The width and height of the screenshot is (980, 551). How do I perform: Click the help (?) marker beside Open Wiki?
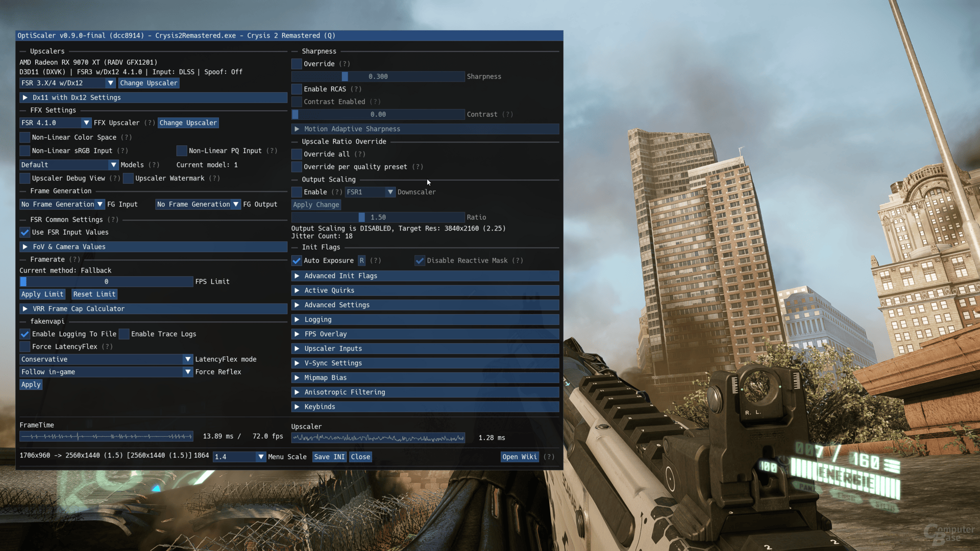tap(549, 457)
